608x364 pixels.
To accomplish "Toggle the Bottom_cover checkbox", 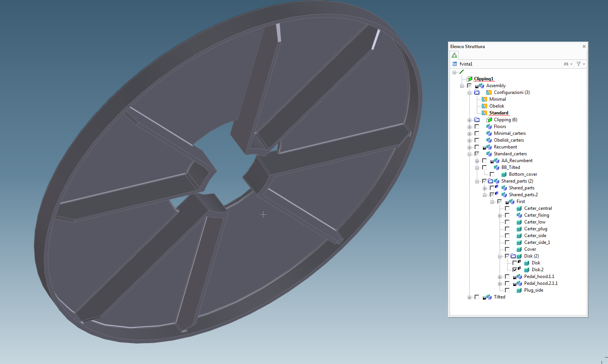I will (x=492, y=174).
